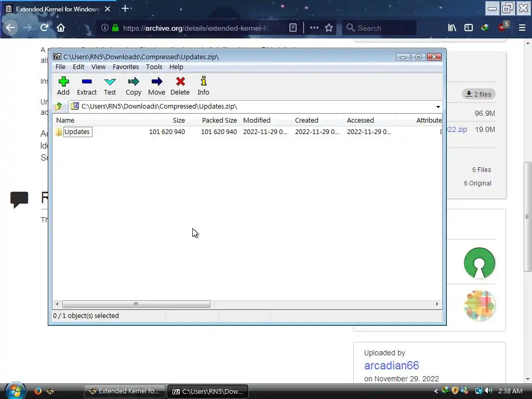
Task: Click the taskbar clock 2:38 AM
Action: point(510,391)
